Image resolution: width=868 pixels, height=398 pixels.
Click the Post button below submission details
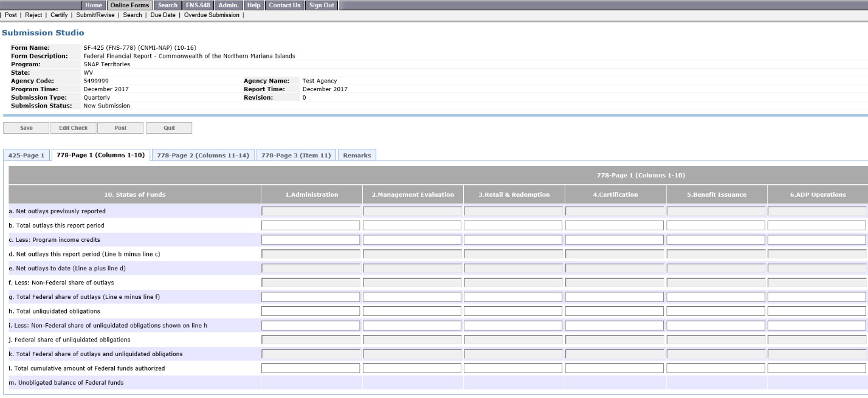pos(120,128)
